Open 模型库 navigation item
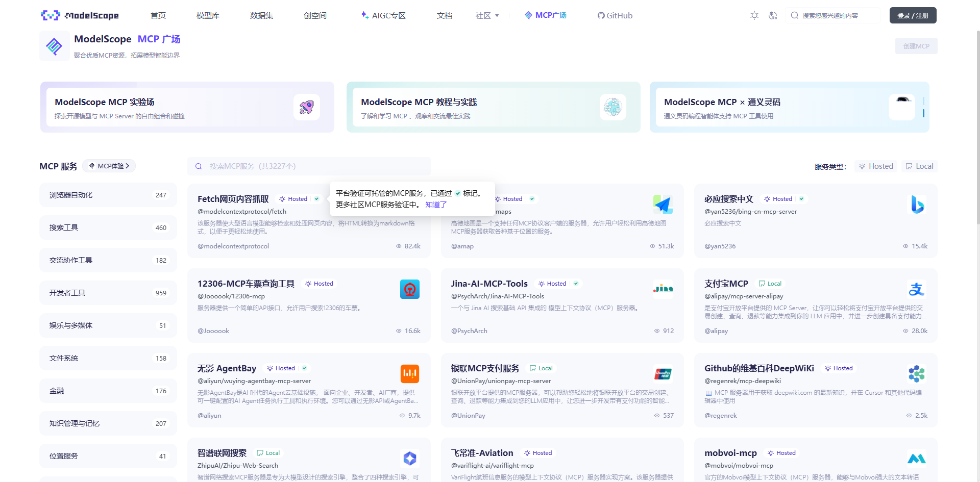Screen dimensions: 980x482 click(208, 16)
